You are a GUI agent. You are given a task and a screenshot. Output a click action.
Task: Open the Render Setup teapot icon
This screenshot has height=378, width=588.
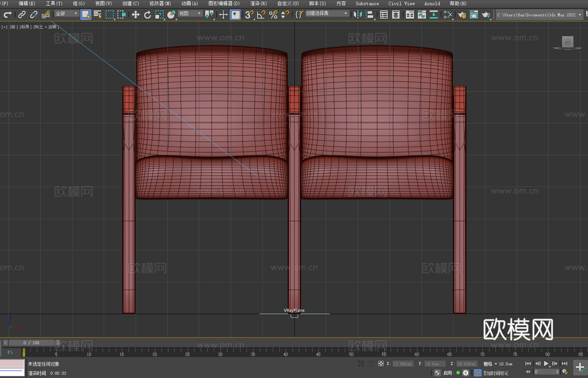click(x=462, y=14)
